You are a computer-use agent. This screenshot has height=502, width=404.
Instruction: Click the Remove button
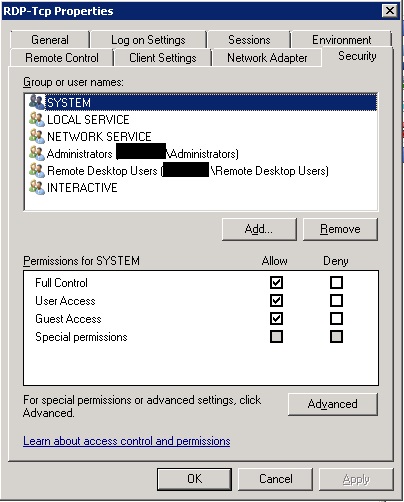(x=340, y=229)
